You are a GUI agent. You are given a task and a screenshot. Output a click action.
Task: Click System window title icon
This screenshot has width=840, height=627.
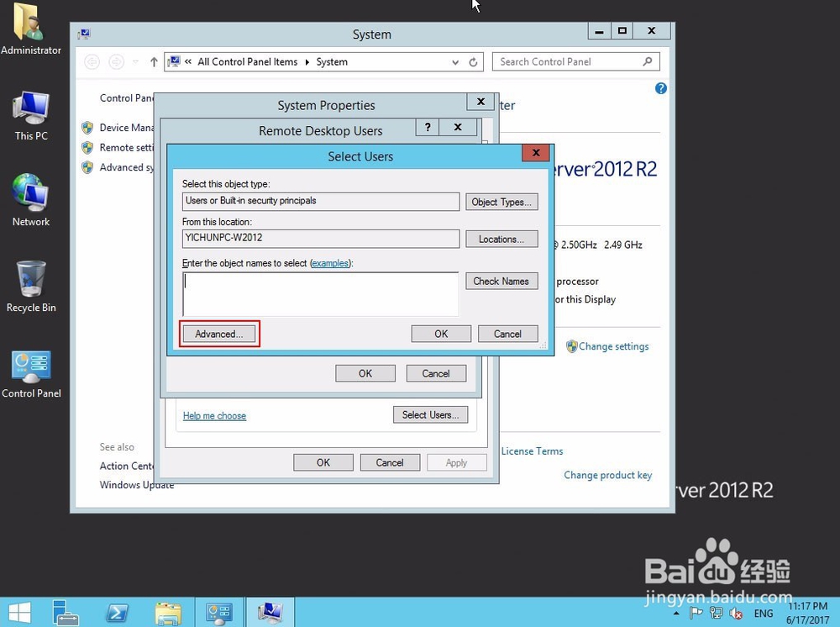click(x=83, y=34)
